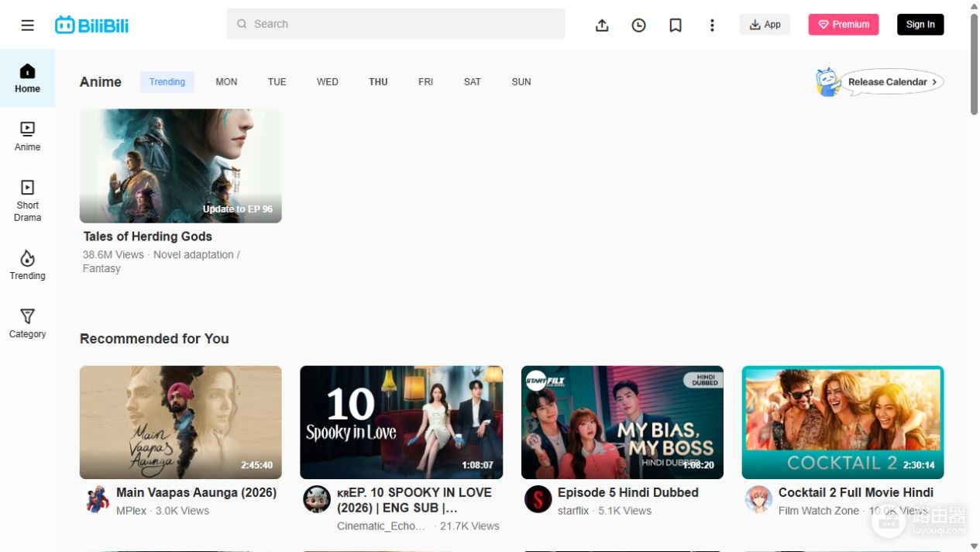Open the bookmarks icon
Image resolution: width=980 pixels, height=552 pixels.
(x=676, y=25)
